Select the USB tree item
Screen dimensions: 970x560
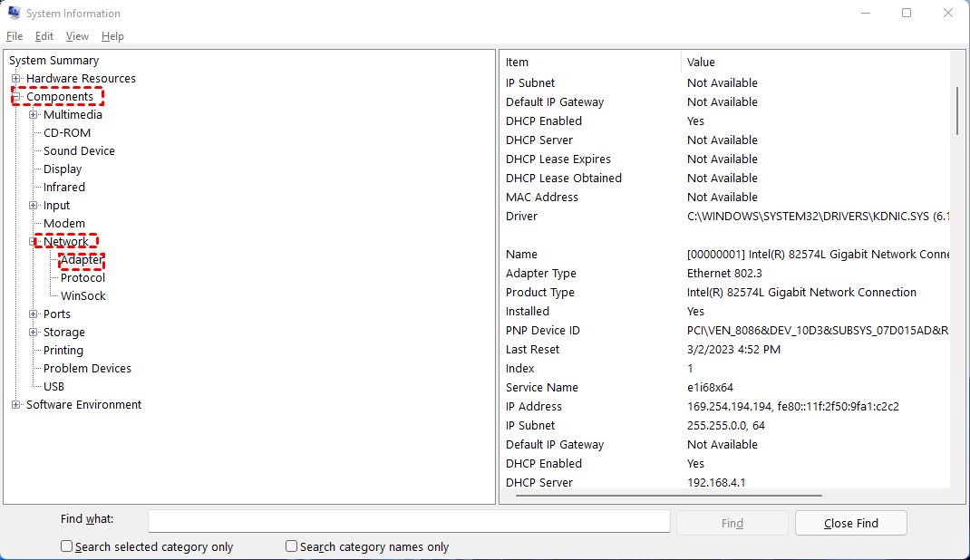tap(53, 386)
